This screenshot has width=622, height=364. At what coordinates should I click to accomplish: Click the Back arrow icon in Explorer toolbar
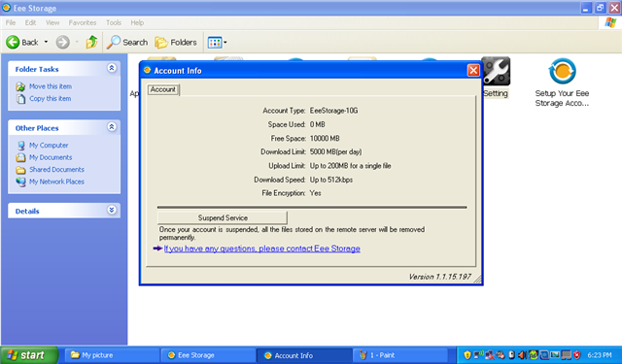coord(13,42)
